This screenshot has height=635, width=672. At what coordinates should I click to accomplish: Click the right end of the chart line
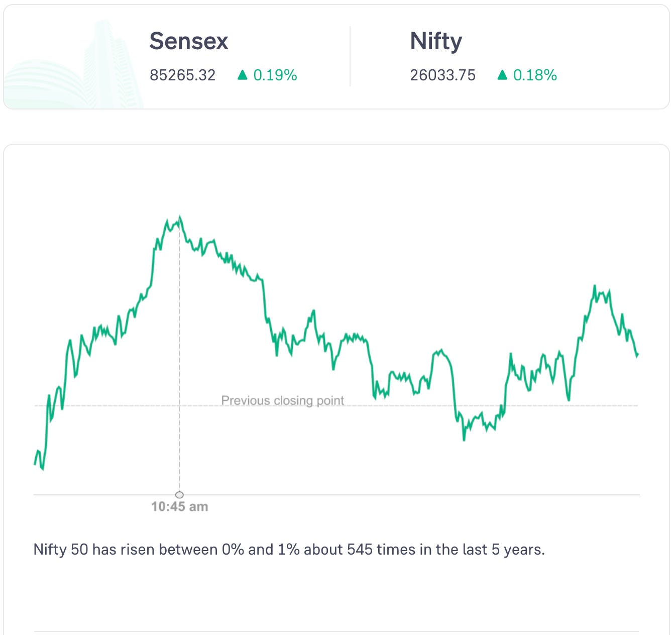click(x=637, y=355)
